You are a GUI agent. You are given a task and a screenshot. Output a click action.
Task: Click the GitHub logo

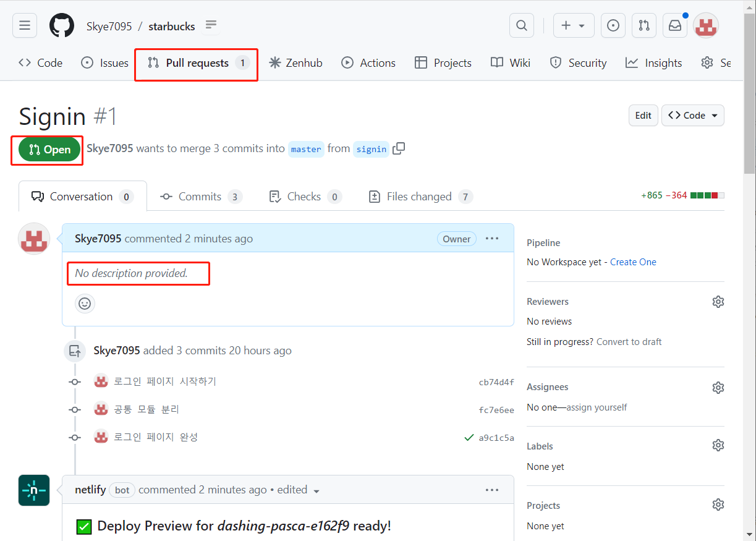click(x=61, y=25)
